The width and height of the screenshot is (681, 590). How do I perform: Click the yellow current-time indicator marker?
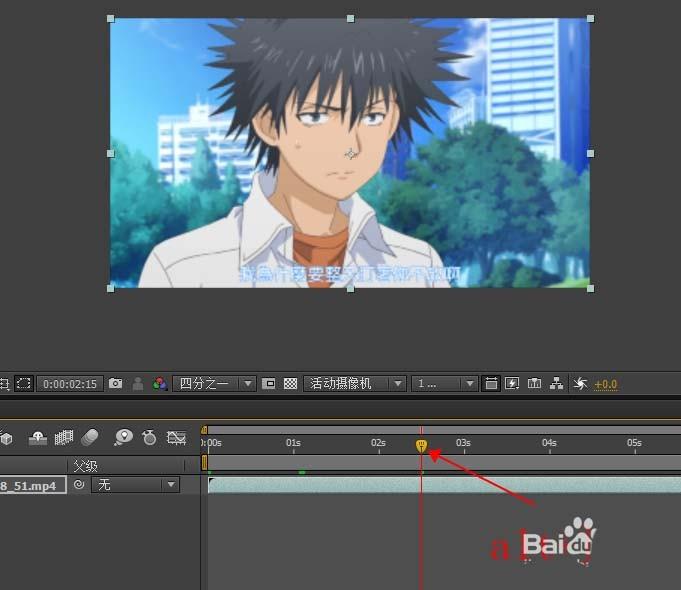[x=421, y=445]
